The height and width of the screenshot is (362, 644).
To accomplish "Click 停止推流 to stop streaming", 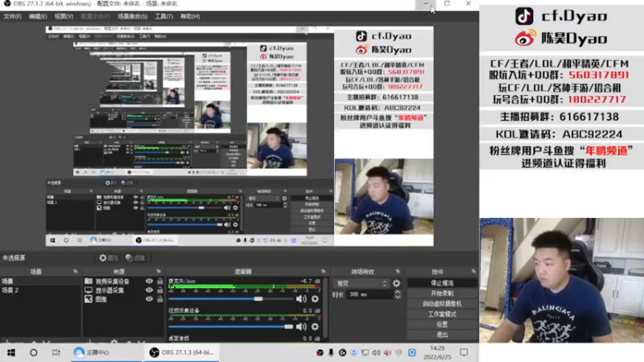I will pos(442,283).
